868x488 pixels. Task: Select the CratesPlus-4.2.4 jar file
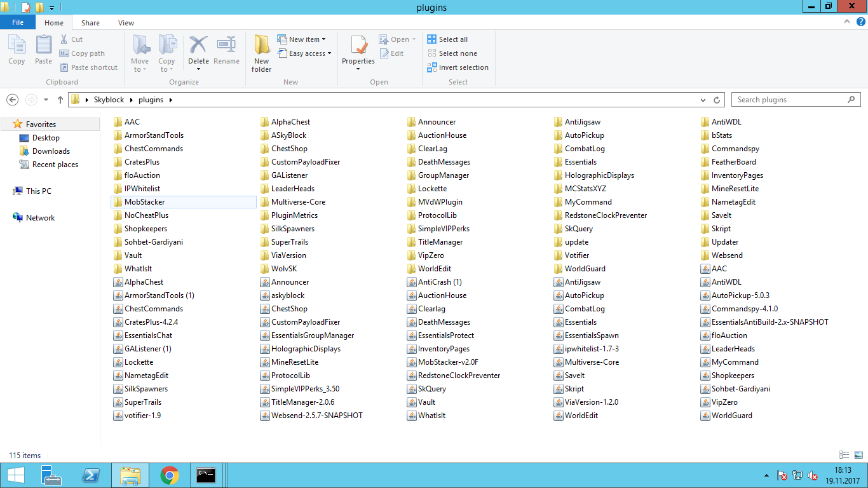click(x=146, y=322)
